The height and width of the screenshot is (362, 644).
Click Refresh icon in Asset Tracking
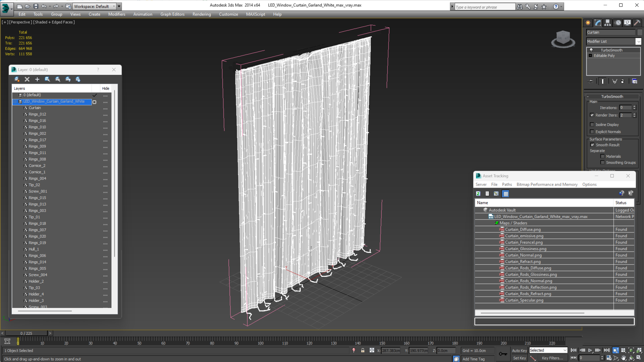coord(478,194)
